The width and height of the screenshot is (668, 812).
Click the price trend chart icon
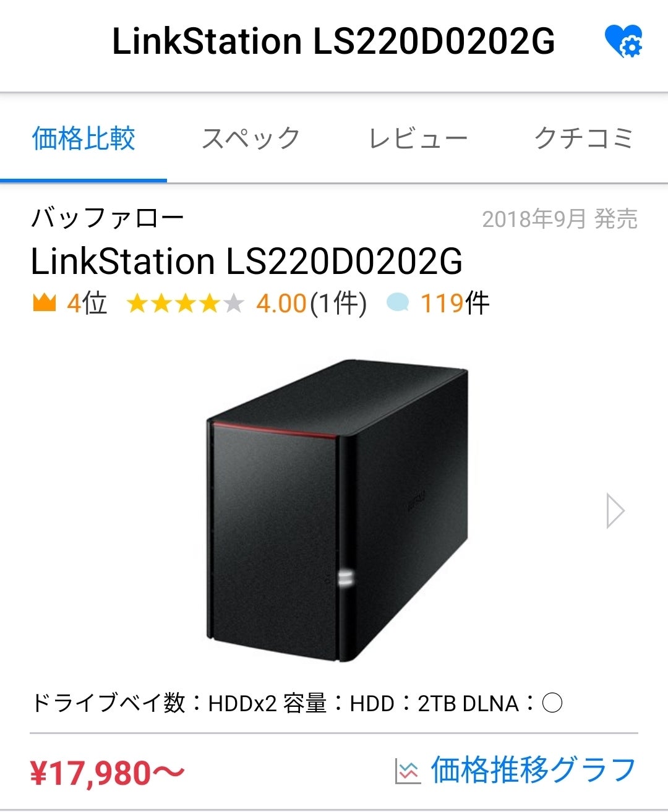pos(407,771)
